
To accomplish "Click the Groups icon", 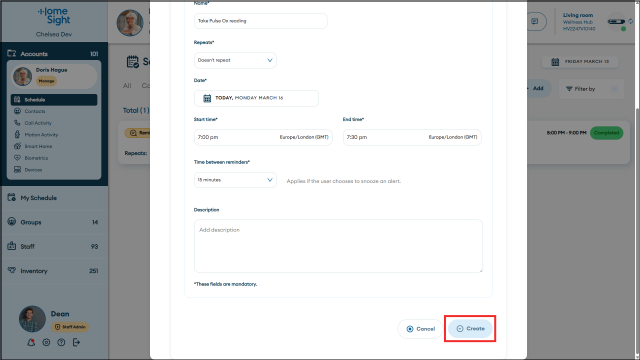I will [11, 222].
